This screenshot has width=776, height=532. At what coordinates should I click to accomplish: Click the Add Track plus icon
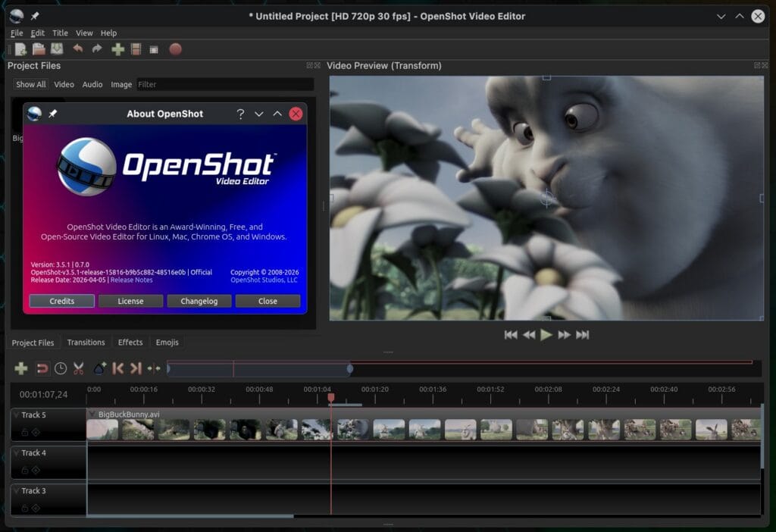pyautogui.click(x=21, y=368)
